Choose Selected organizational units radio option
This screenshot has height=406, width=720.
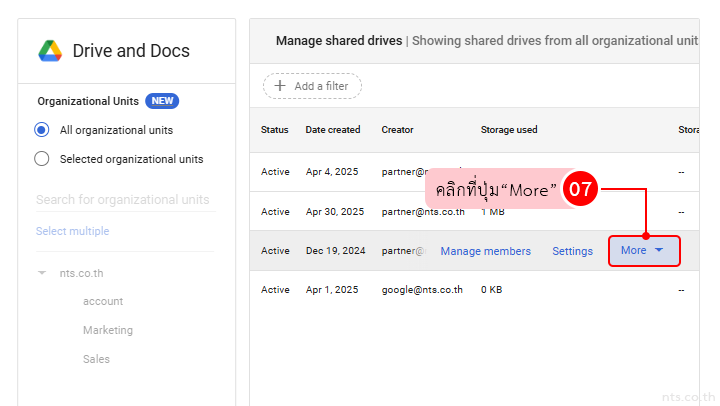(42, 159)
